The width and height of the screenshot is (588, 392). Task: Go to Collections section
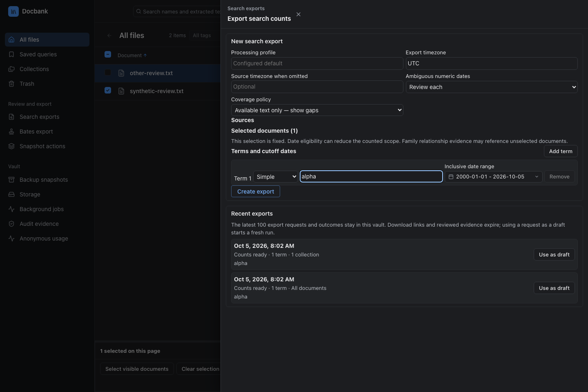(47, 69)
